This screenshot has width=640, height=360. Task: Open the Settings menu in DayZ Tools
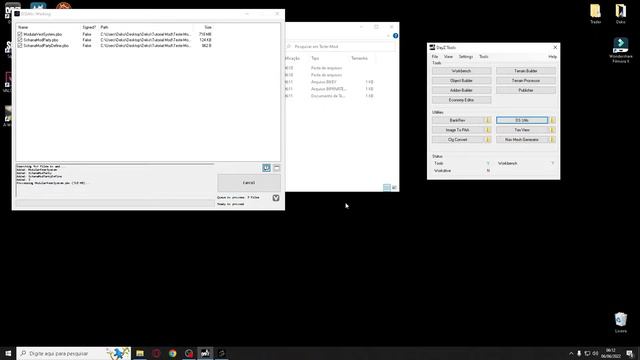(466, 57)
